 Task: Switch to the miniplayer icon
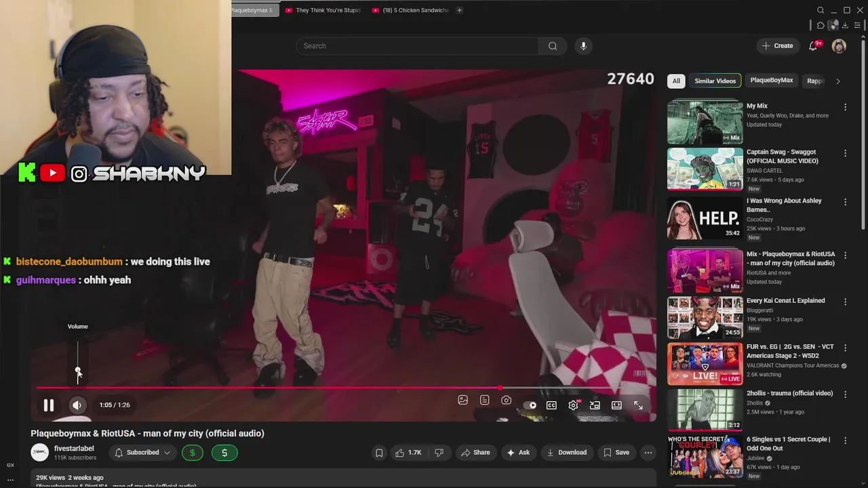[x=595, y=405]
